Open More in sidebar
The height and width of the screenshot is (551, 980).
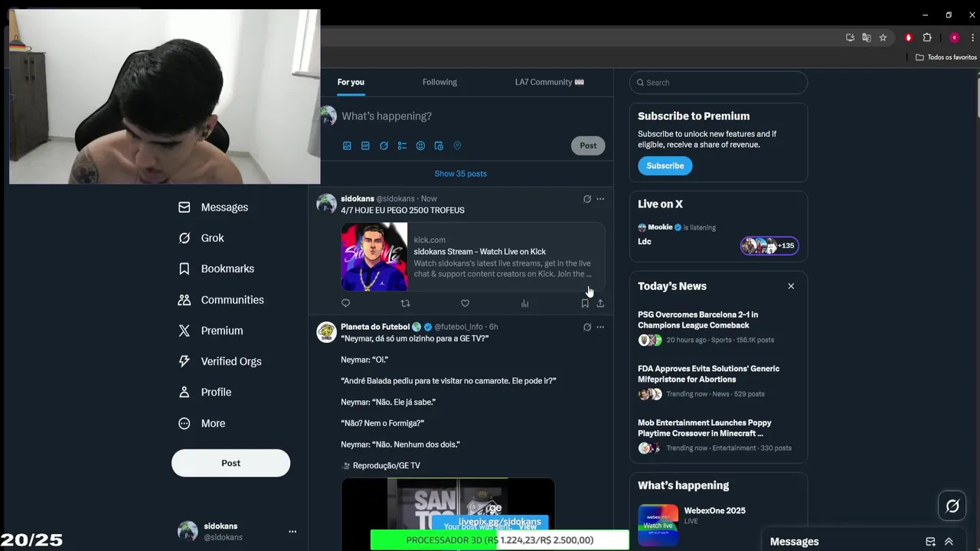click(x=202, y=423)
